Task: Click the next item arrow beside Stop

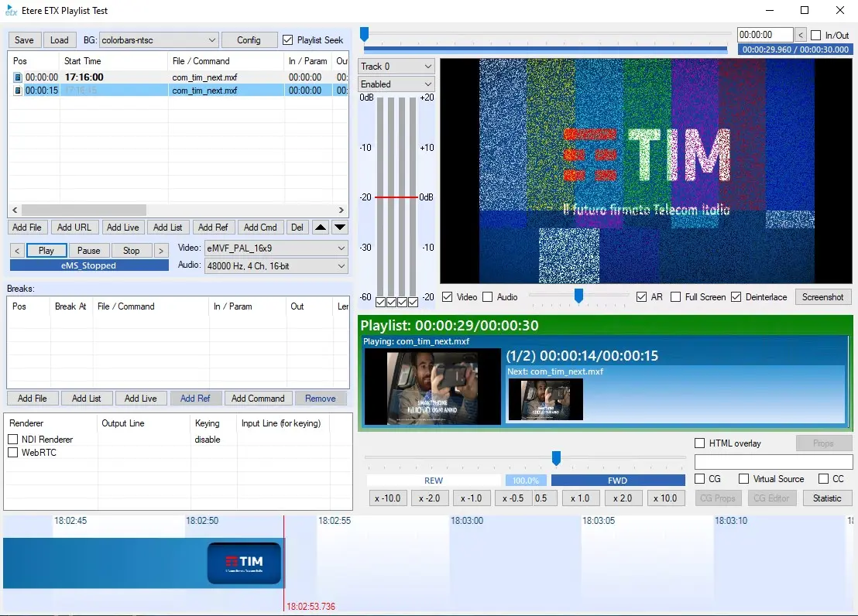Action: tap(161, 251)
